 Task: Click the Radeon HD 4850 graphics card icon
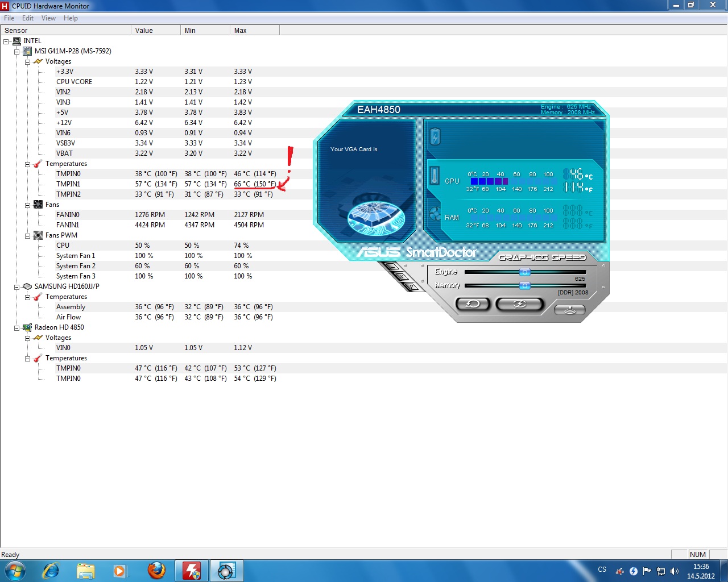coord(27,327)
